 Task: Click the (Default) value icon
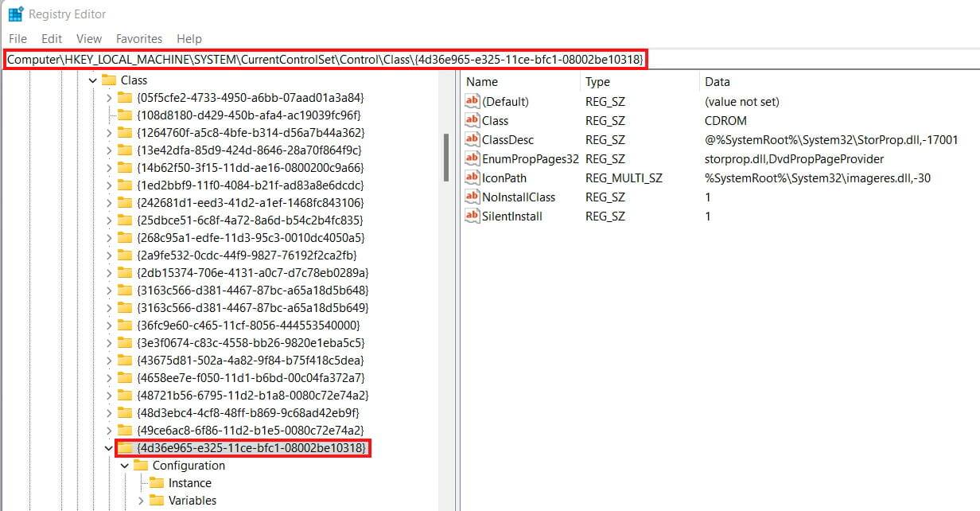click(473, 102)
